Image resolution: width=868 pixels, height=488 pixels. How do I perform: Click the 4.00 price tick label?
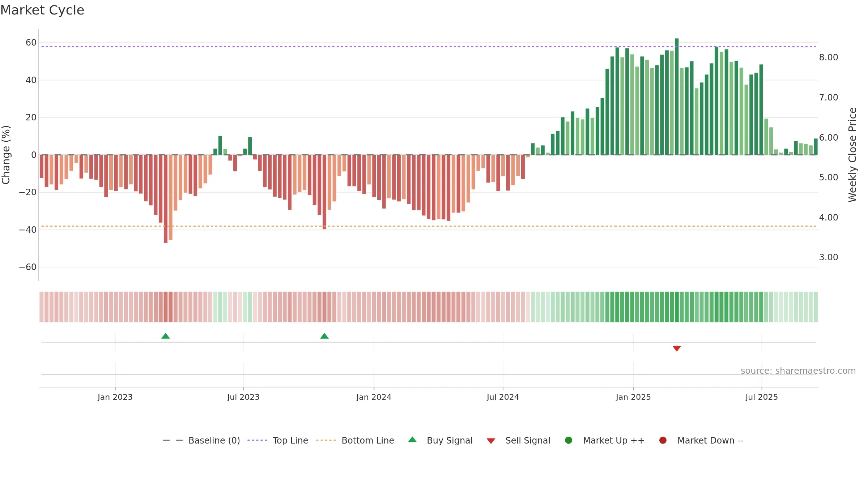tap(829, 218)
